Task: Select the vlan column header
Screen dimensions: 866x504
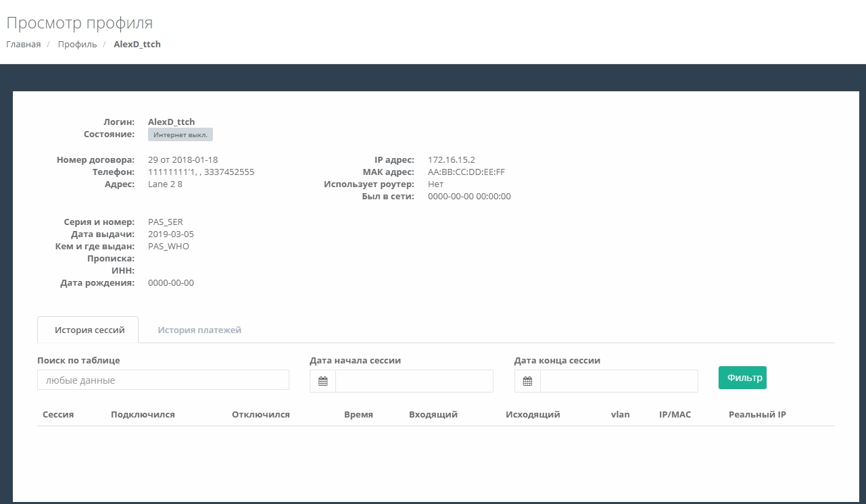Action: [x=620, y=415]
